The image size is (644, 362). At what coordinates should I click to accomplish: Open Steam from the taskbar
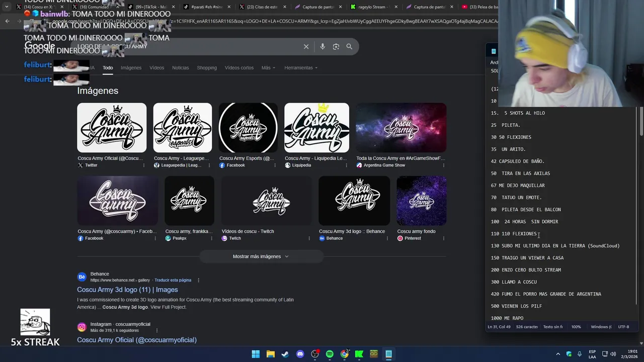pos(285,354)
